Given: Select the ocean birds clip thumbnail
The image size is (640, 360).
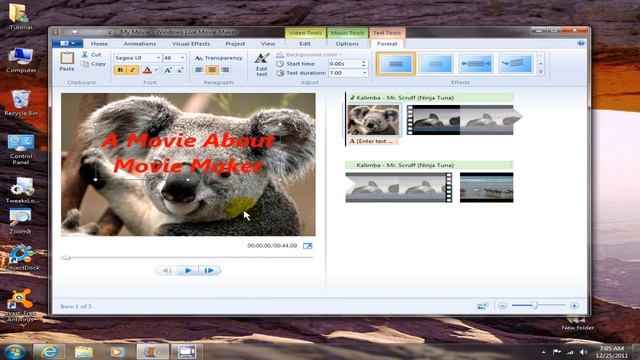Looking at the screenshot, I should (486, 187).
